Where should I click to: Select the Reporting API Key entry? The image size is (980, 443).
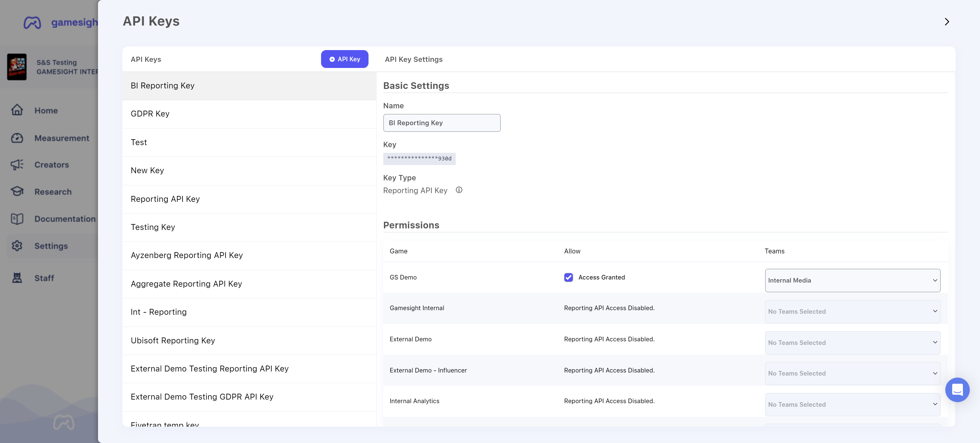coord(249,199)
